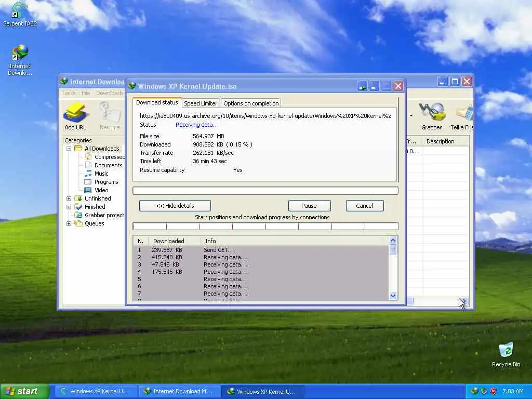Switch to Internet Download Manager taskbar button

(x=179, y=391)
